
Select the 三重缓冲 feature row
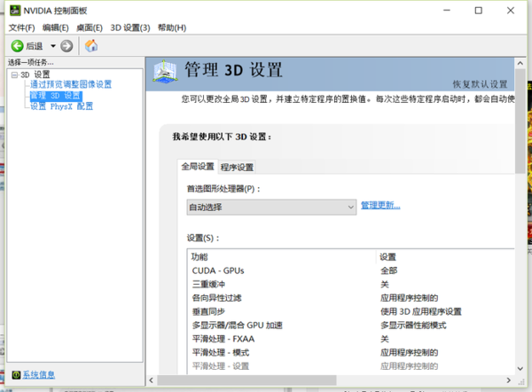click(x=351, y=285)
